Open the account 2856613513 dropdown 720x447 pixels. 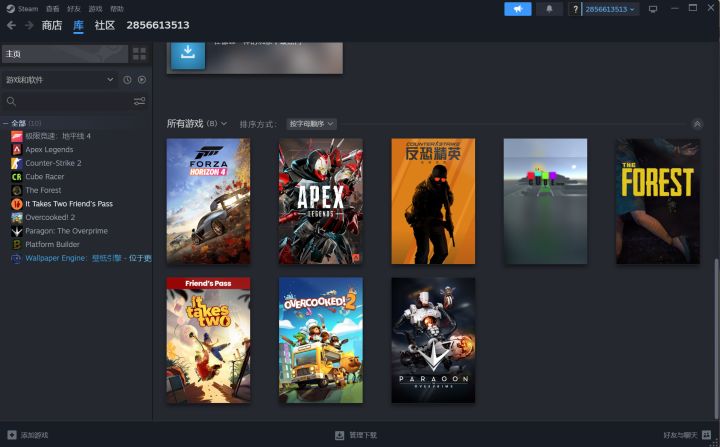point(610,9)
